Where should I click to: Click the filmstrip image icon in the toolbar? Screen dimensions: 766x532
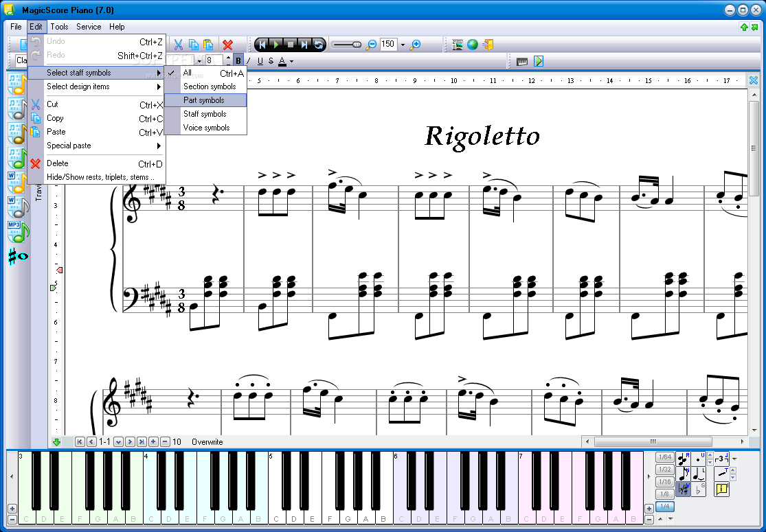[x=458, y=45]
